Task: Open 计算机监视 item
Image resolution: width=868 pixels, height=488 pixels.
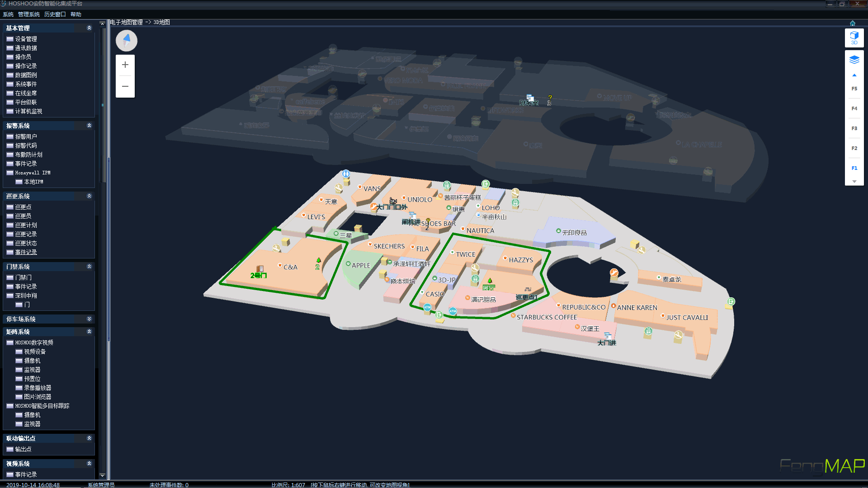Action: [x=28, y=111]
